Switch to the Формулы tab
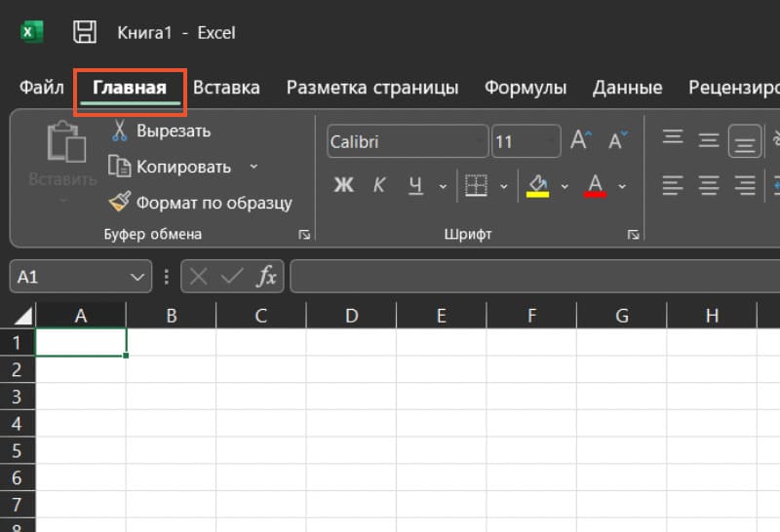 coord(526,88)
